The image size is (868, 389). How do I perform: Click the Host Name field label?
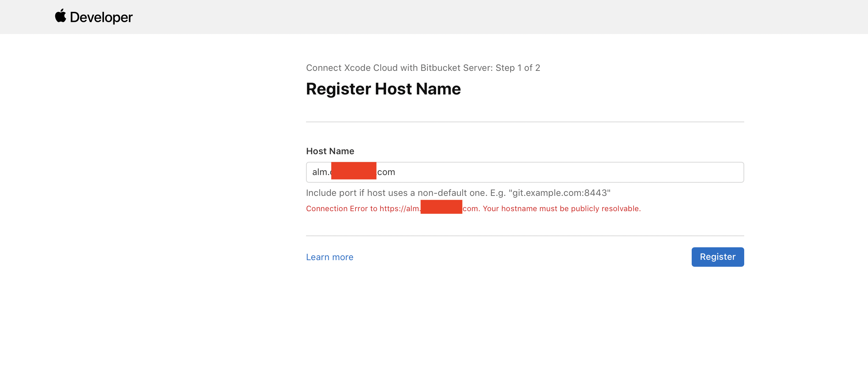(x=330, y=151)
